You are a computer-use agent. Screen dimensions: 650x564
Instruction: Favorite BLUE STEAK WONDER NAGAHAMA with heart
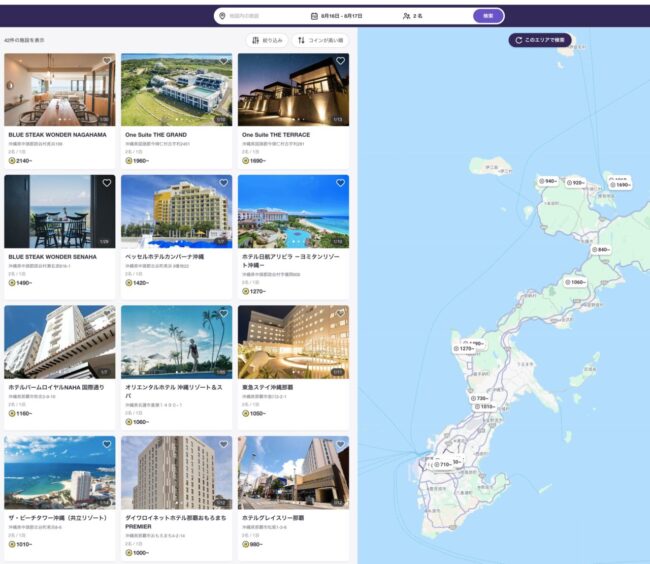click(x=107, y=61)
